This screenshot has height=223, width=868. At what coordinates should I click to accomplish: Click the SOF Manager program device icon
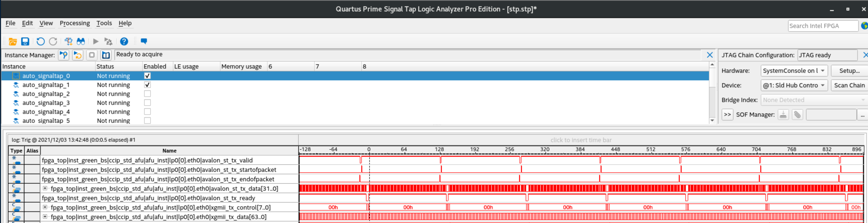pyautogui.click(x=783, y=115)
